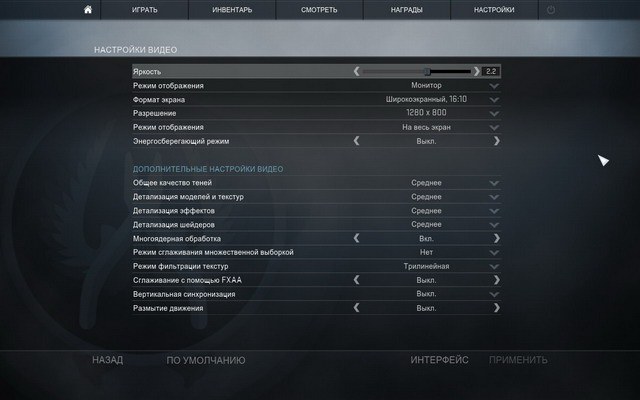Click right arrow for Сглаживание с помощью FXAA

point(496,280)
